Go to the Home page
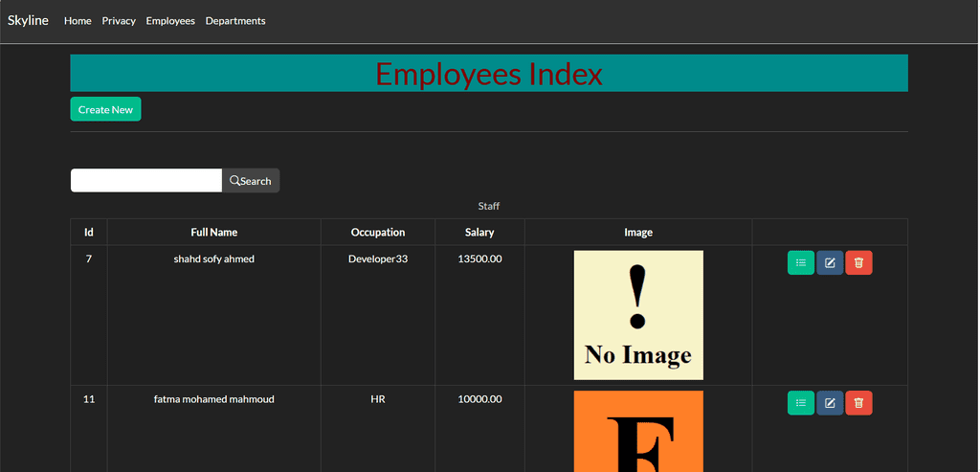 [78, 21]
